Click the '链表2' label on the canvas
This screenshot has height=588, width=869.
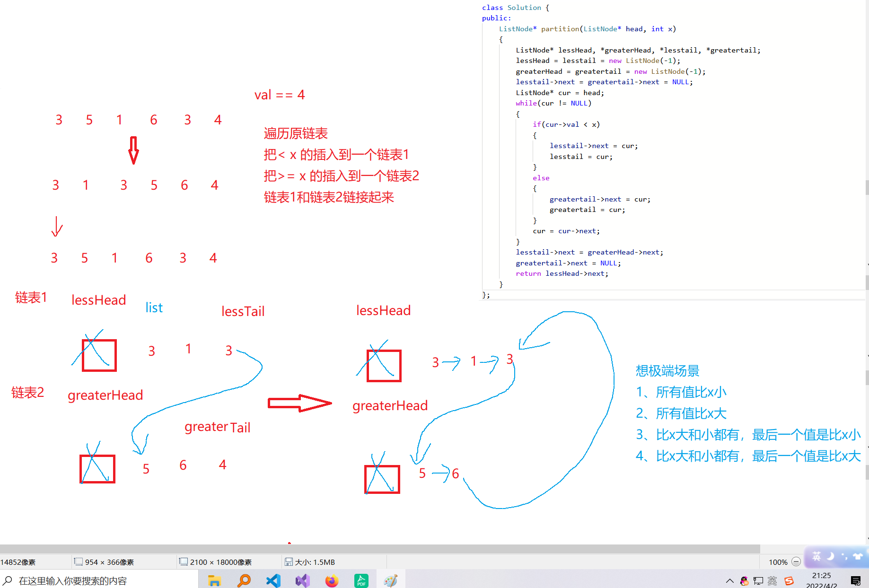27,392
